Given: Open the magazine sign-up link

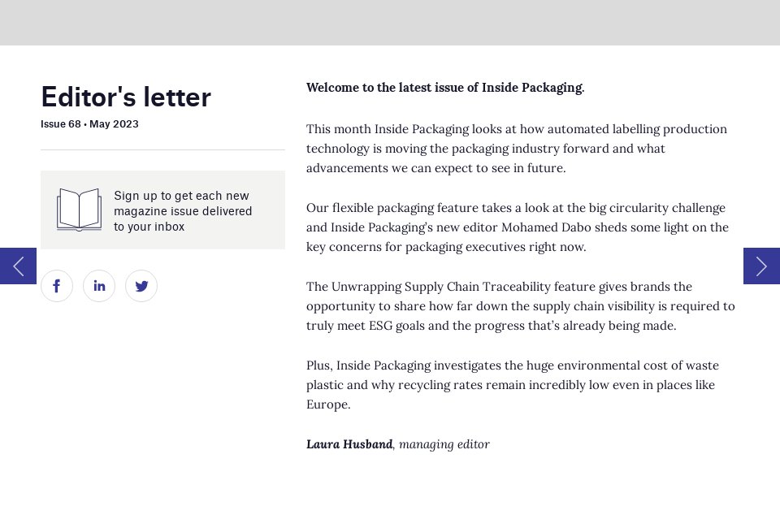Looking at the screenshot, I should [x=183, y=210].
